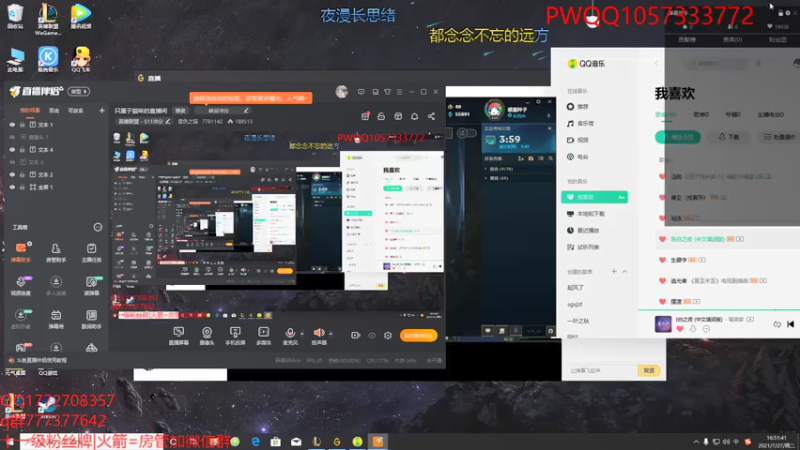Click the now-playing album cover thumbnail
This screenshot has height=450, width=800.
663,324
